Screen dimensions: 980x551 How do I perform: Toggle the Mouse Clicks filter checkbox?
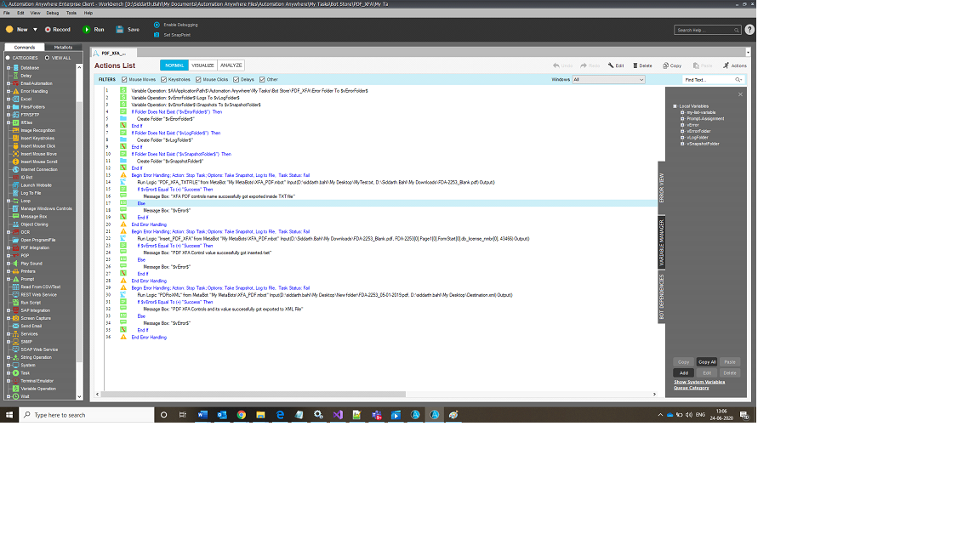(198, 79)
